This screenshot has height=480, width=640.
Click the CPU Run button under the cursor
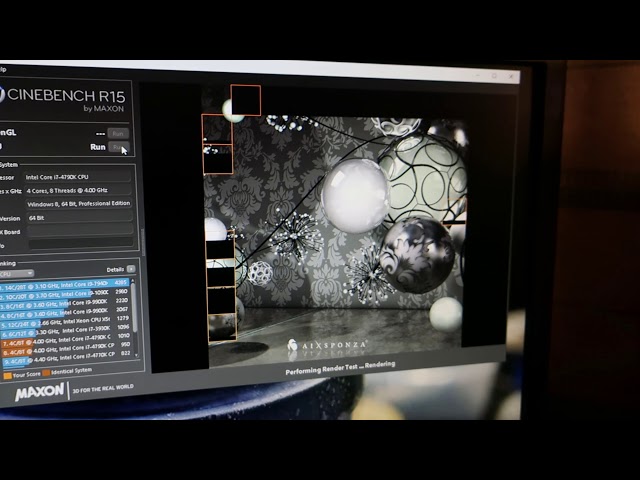pyautogui.click(x=119, y=147)
